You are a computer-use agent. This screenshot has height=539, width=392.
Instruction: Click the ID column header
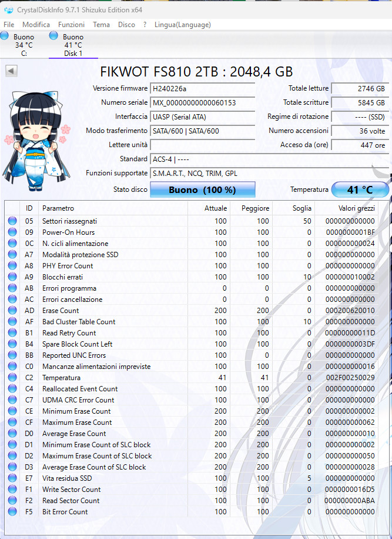pyautogui.click(x=29, y=208)
